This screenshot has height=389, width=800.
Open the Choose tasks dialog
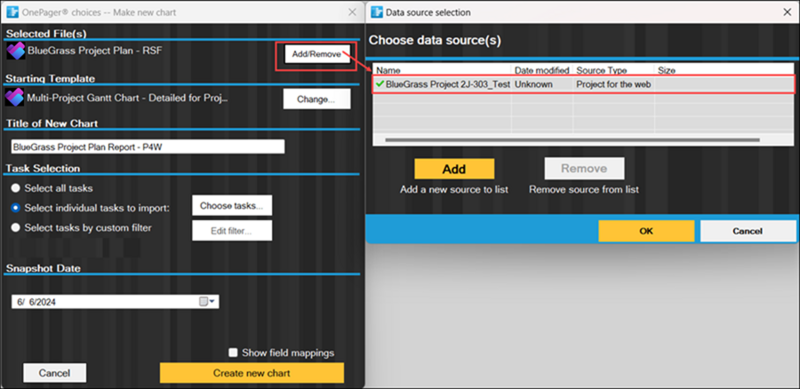(232, 206)
